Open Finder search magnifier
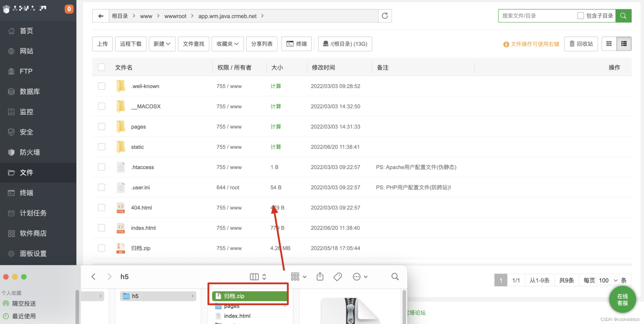Image resolution: width=644 pixels, height=324 pixels. click(x=395, y=276)
